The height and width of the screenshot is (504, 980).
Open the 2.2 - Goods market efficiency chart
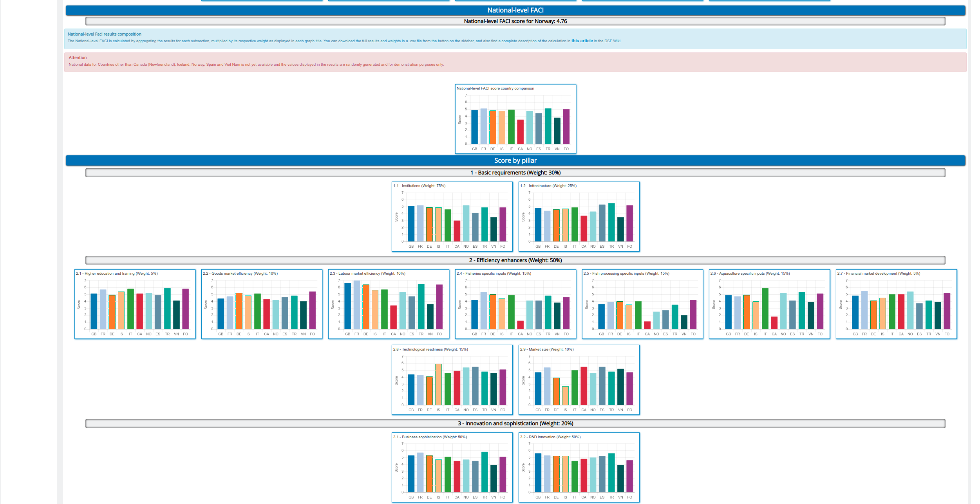click(262, 304)
